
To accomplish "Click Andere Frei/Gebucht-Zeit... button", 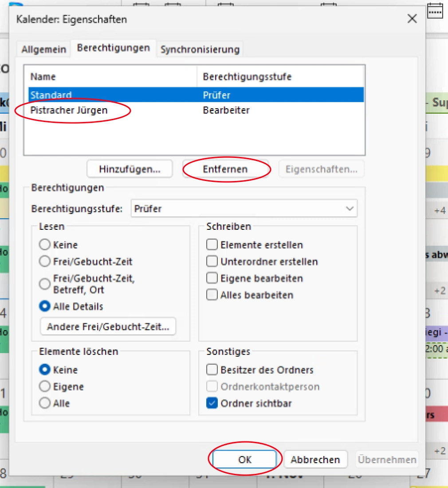I will [x=108, y=327].
